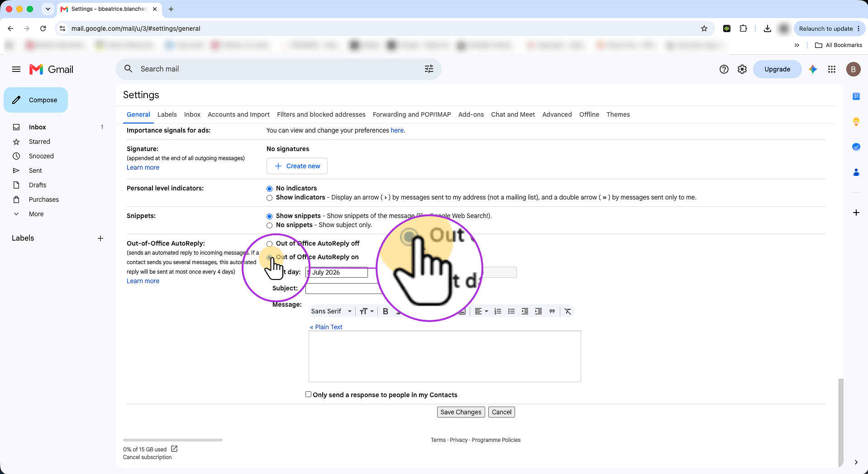
Task: Open the main menu hamburger icon
Action: (x=16, y=69)
